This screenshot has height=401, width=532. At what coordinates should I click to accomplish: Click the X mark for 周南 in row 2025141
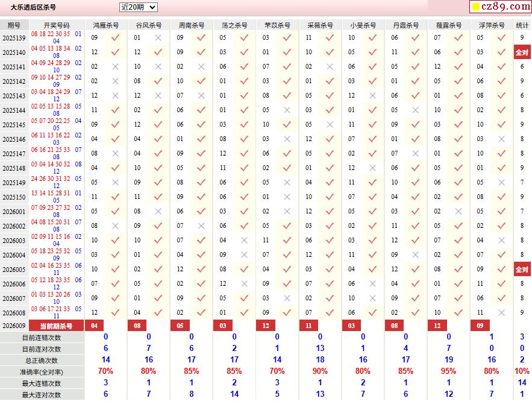pyautogui.click(x=201, y=66)
